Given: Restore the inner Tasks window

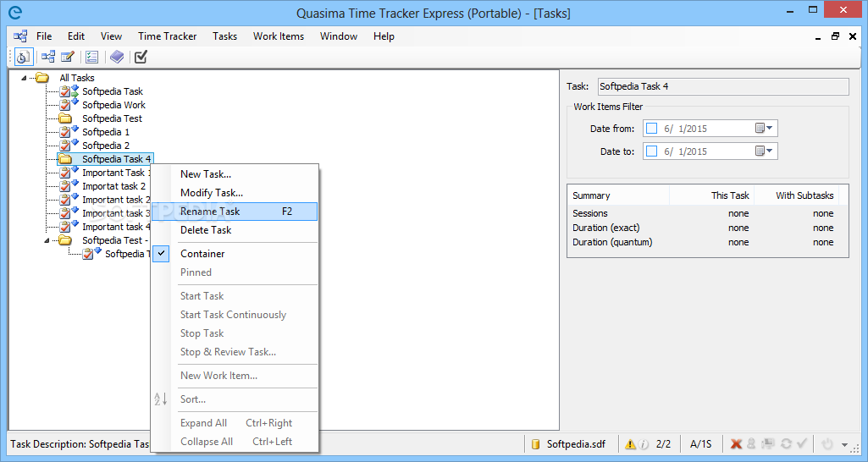Looking at the screenshot, I should point(835,36).
